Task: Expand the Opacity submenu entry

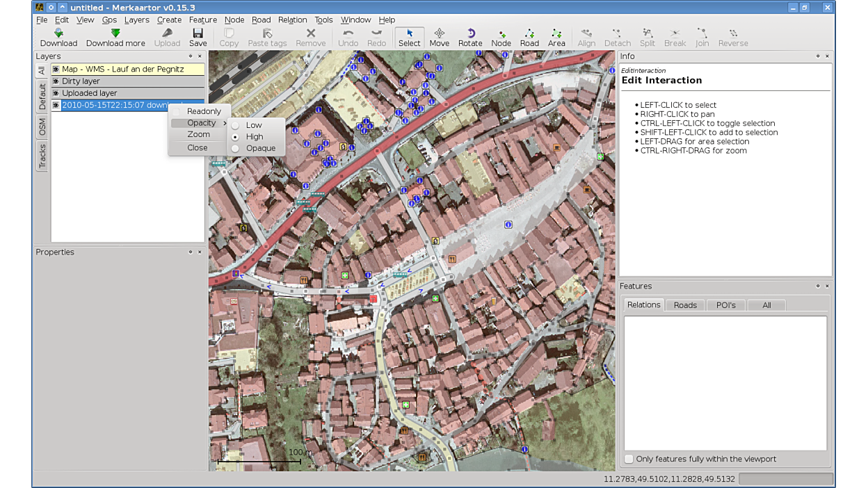Action: pos(201,123)
